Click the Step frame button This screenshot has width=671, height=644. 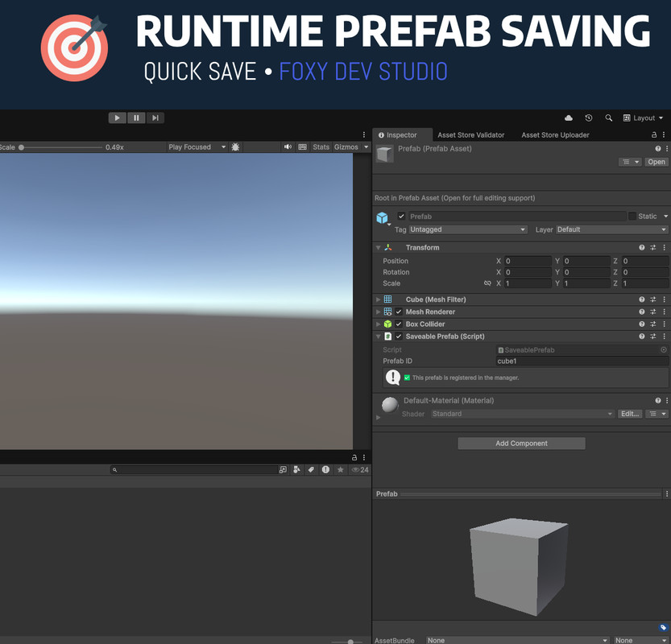point(155,118)
